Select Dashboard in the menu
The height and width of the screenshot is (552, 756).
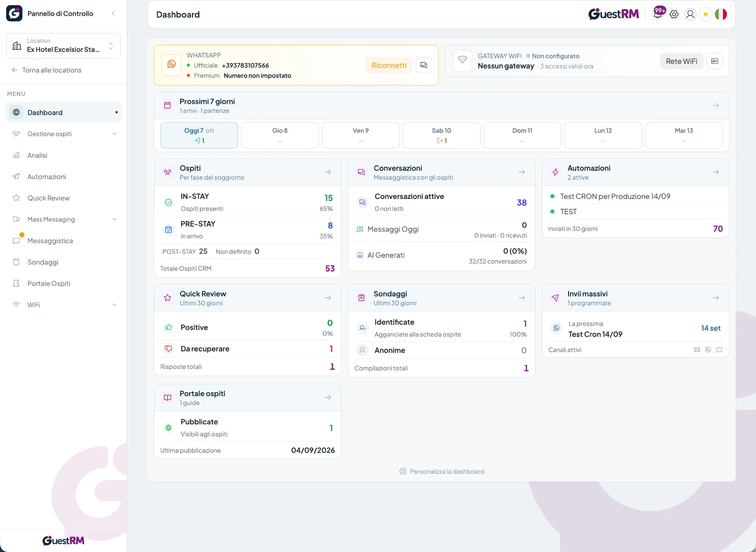pyautogui.click(x=63, y=113)
